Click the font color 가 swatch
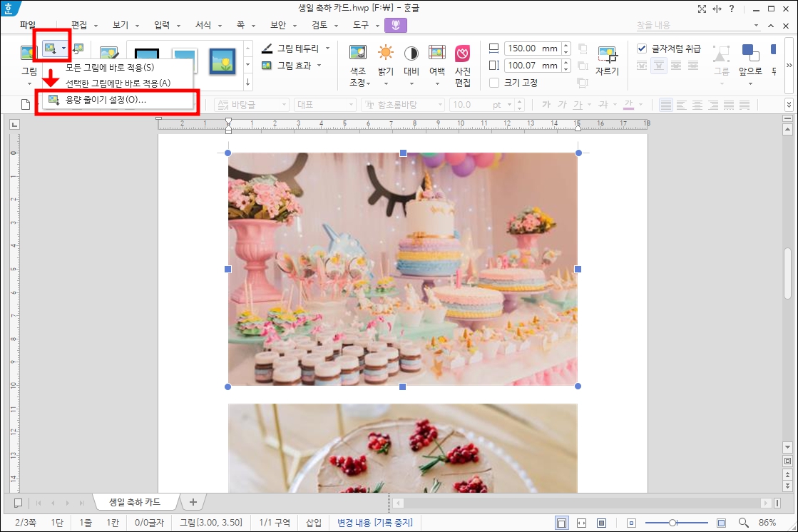798x532 pixels. [629, 104]
